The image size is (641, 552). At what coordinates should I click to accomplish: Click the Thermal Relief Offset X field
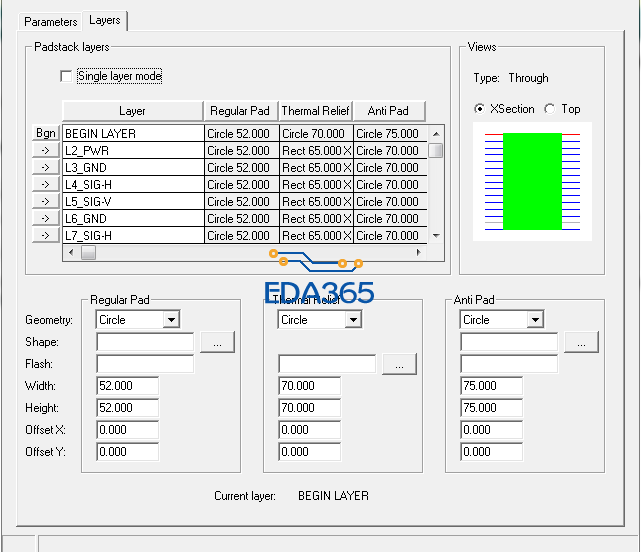pos(309,430)
